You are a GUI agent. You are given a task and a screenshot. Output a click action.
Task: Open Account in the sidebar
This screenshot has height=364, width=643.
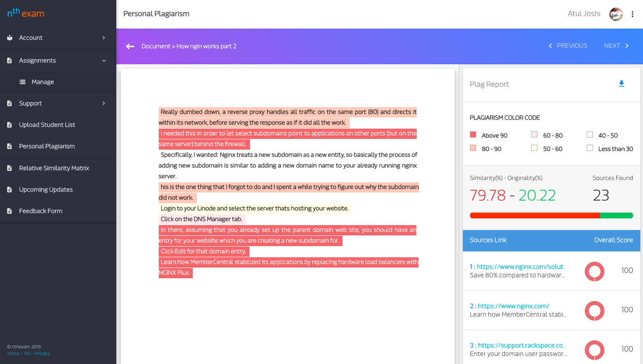point(58,38)
